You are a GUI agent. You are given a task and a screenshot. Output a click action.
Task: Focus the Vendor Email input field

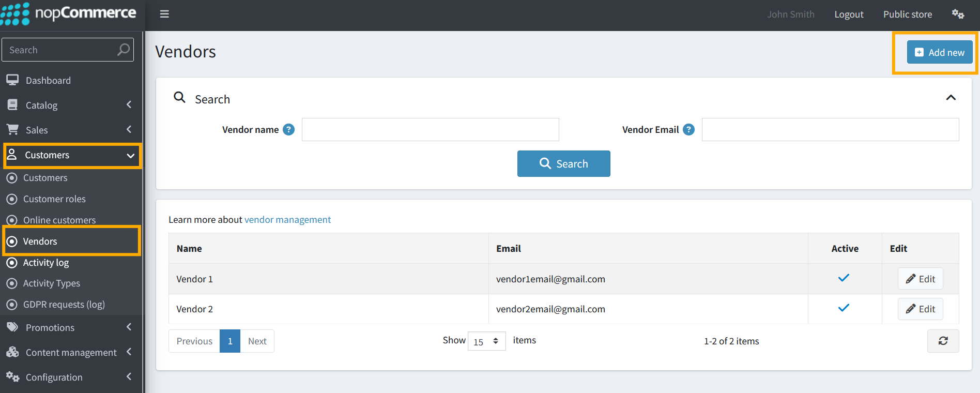coord(830,129)
